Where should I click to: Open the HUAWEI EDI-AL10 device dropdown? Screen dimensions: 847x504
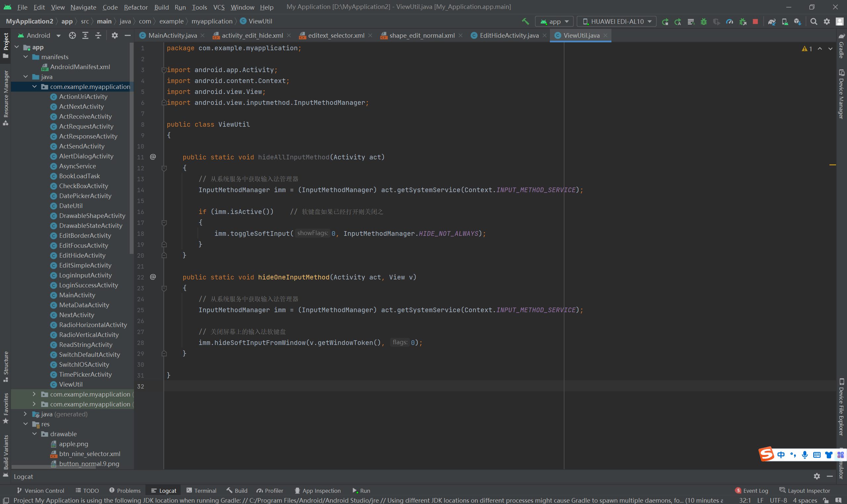tap(617, 21)
